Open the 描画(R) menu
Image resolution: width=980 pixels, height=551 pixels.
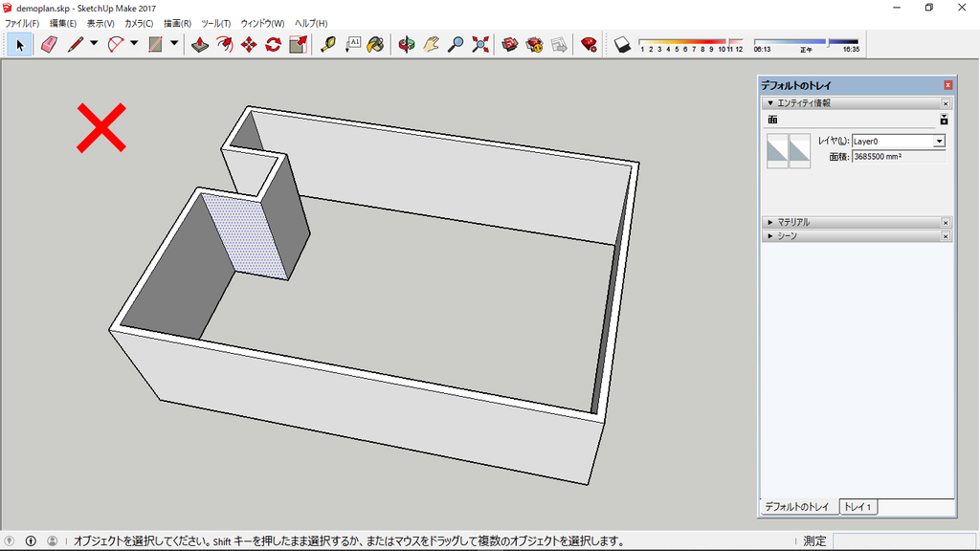click(x=177, y=23)
